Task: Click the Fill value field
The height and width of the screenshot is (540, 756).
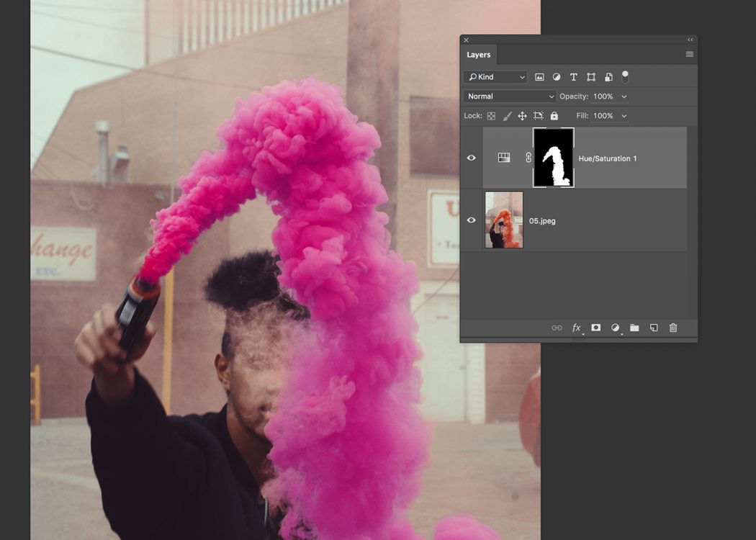Action: (x=603, y=116)
